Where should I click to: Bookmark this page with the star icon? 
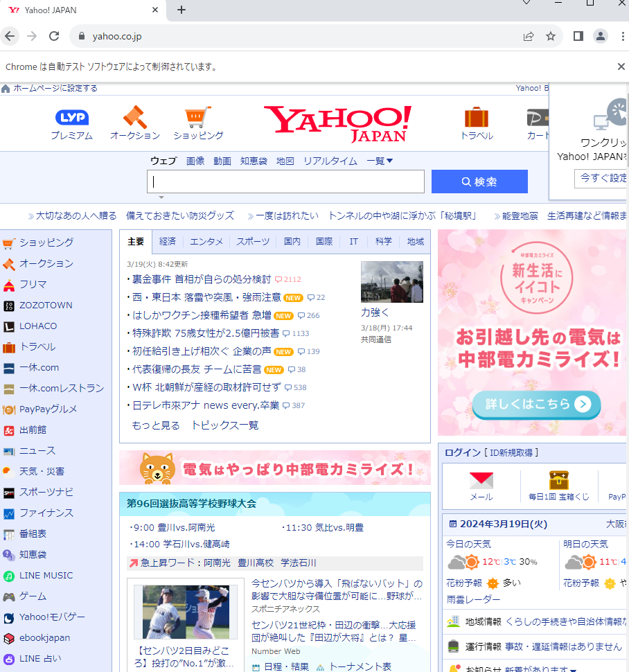tap(551, 36)
